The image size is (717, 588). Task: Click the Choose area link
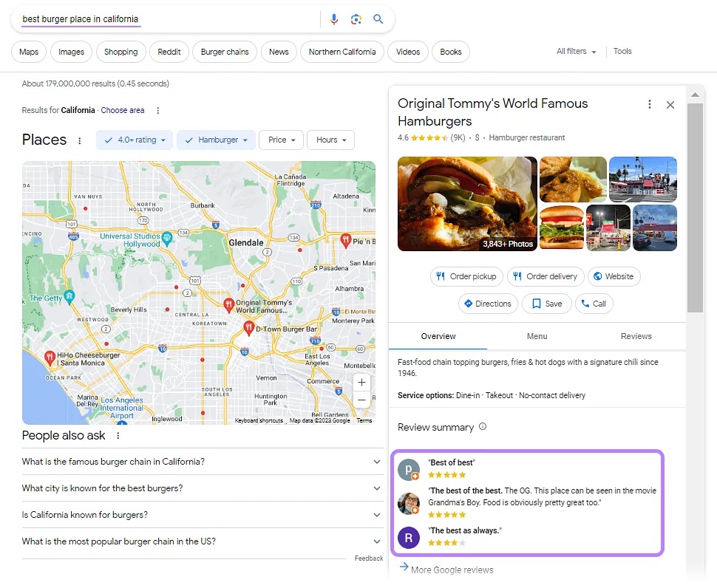pyautogui.click(x=123, y=111)
